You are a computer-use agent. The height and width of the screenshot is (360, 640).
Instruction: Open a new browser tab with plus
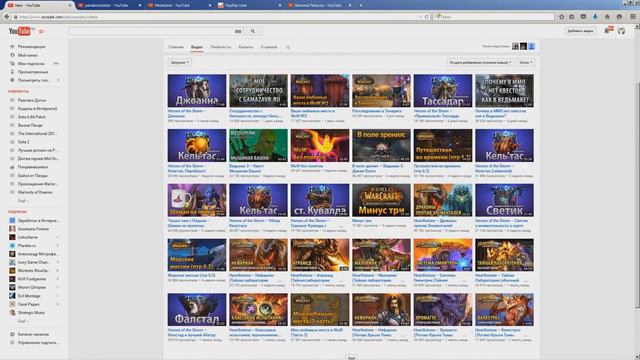coord(361,5)
